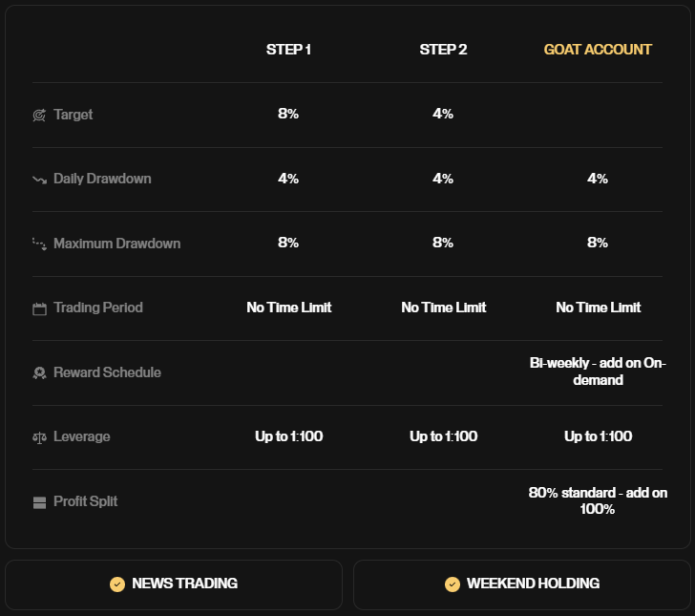The image size is (695, 616).
Task: Click the Trading Period calendar icon
Action: (39, 308)
